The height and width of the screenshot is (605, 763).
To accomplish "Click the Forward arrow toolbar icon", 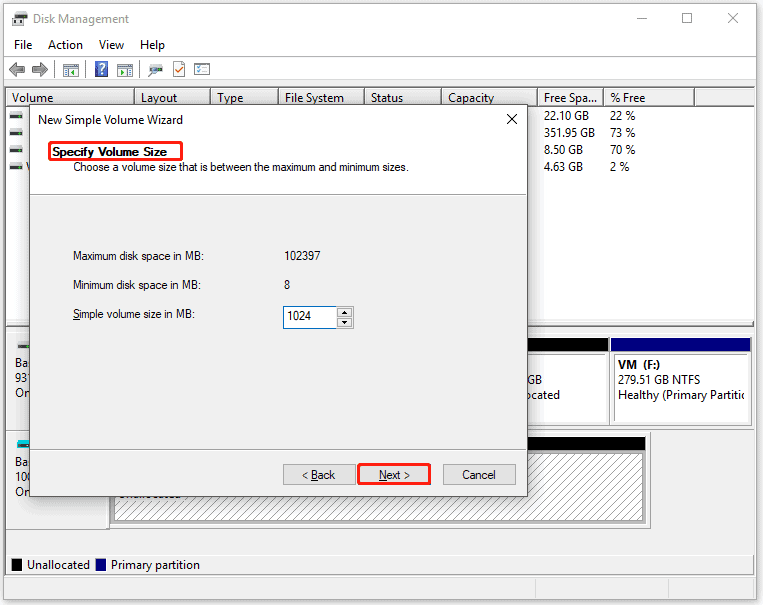I will pos(40,70).
